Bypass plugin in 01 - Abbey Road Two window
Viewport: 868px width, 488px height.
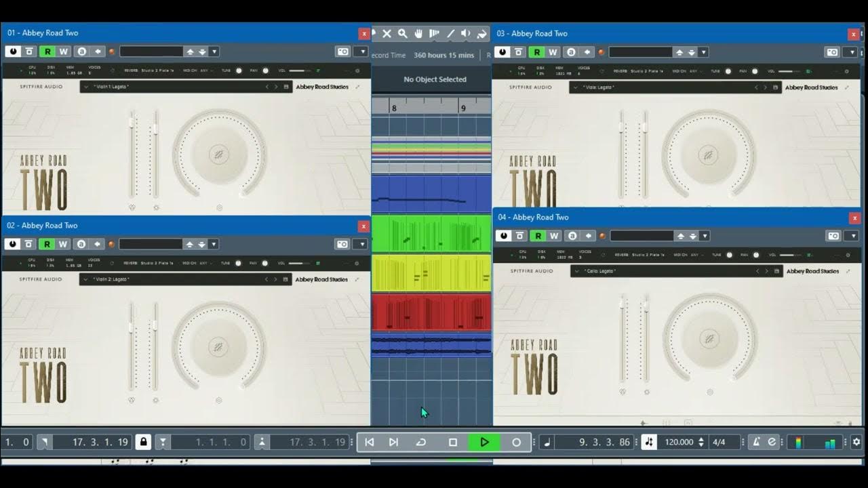tap(13, 52)
